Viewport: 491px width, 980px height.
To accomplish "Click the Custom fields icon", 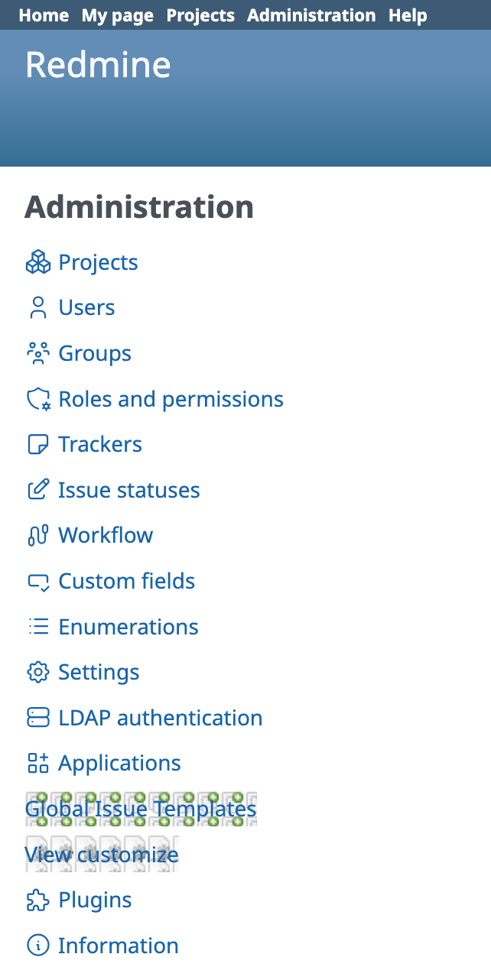I will click(37, 582).
